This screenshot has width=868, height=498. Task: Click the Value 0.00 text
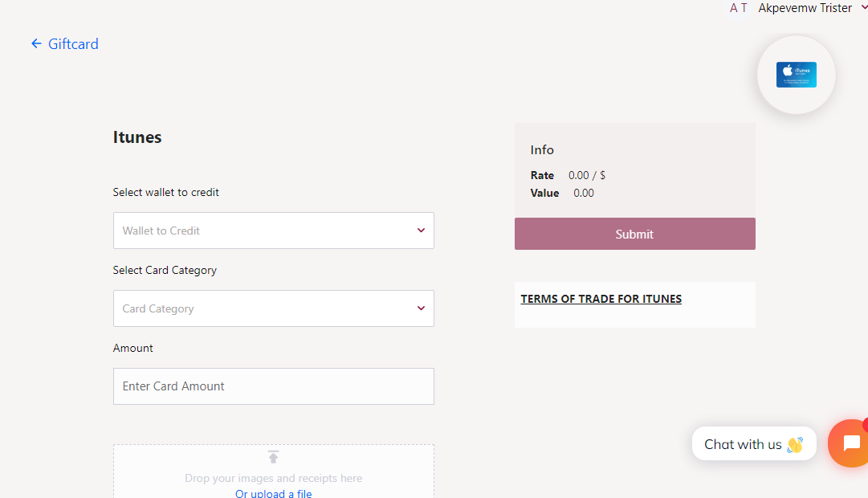point(584,193)
